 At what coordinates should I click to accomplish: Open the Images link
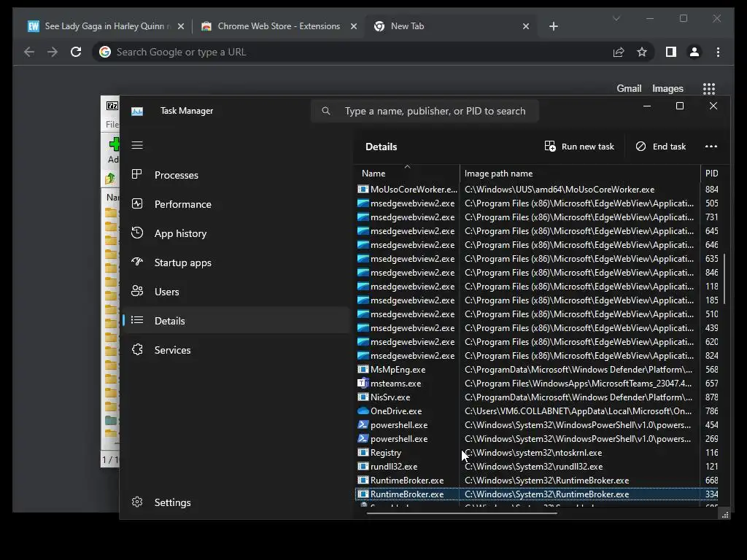click(x=667, y=88)
